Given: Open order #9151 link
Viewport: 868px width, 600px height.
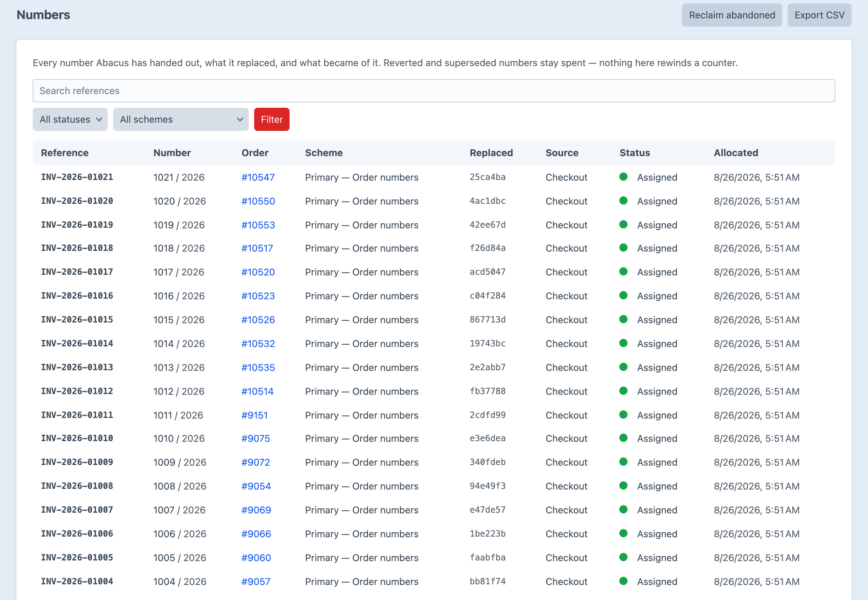Looking at the screenshot, I should (255, 416).
